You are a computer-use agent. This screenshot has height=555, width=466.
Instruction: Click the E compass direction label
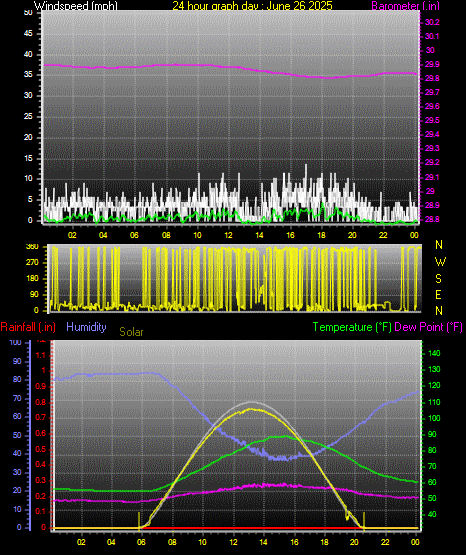pyautogui.click(x=438, y=295)
